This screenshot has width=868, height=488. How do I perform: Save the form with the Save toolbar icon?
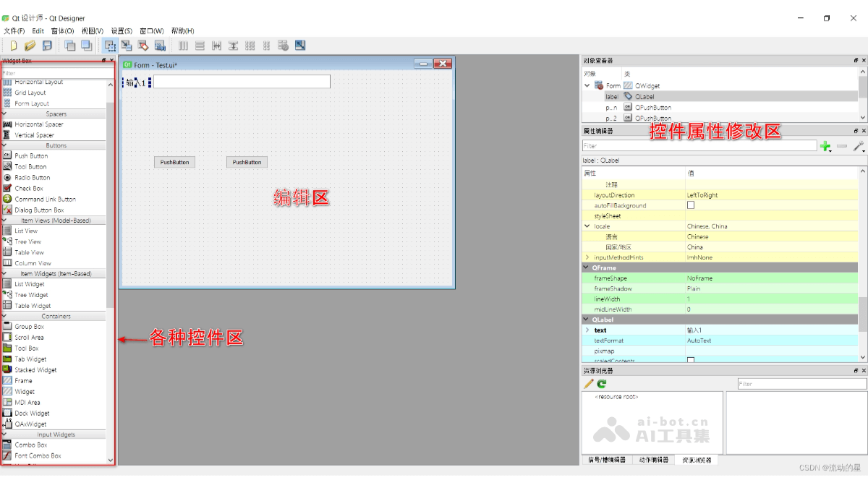point(46,46)
